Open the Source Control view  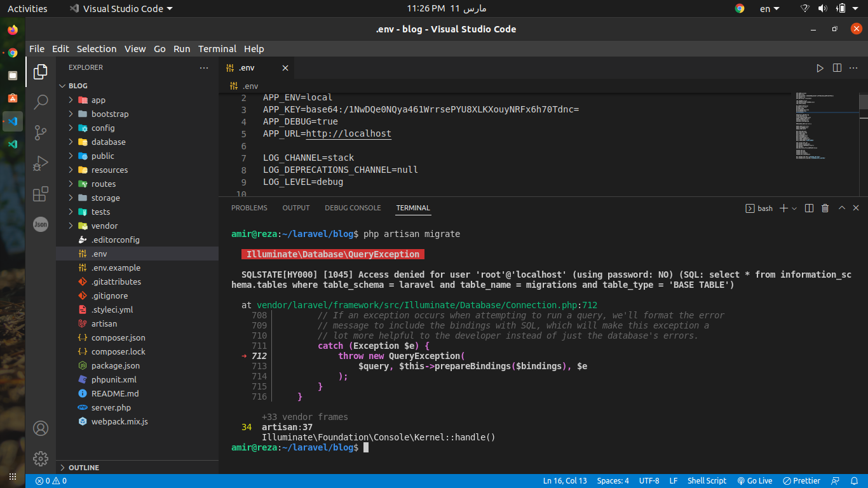(41, 132)
